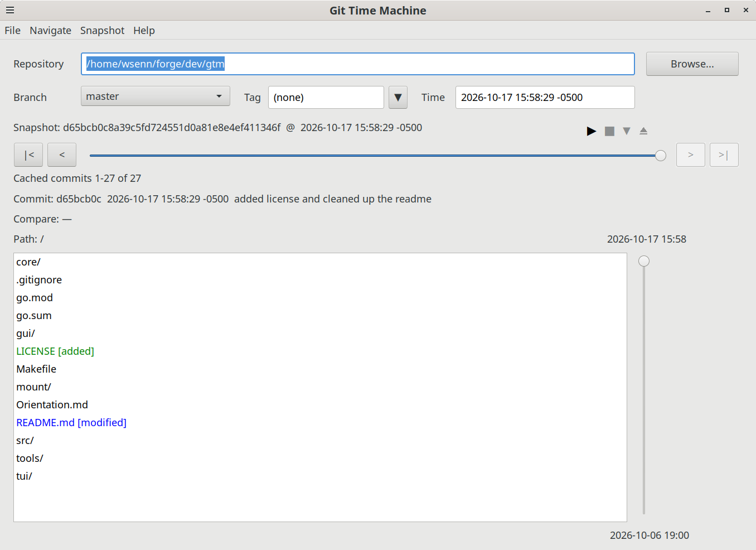
Task: Click the down-triangle icon beside stop
Action: pyautogui.click(x=627, y=131)
